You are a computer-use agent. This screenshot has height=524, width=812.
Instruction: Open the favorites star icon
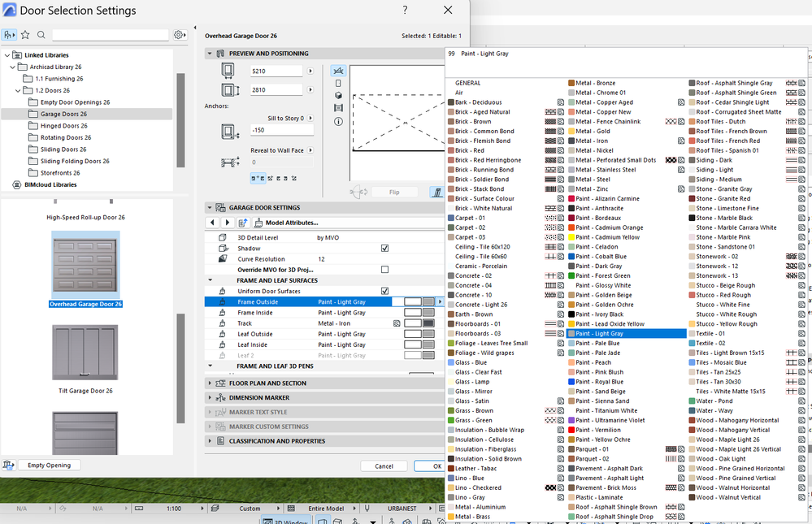click(x=25, y=35)
